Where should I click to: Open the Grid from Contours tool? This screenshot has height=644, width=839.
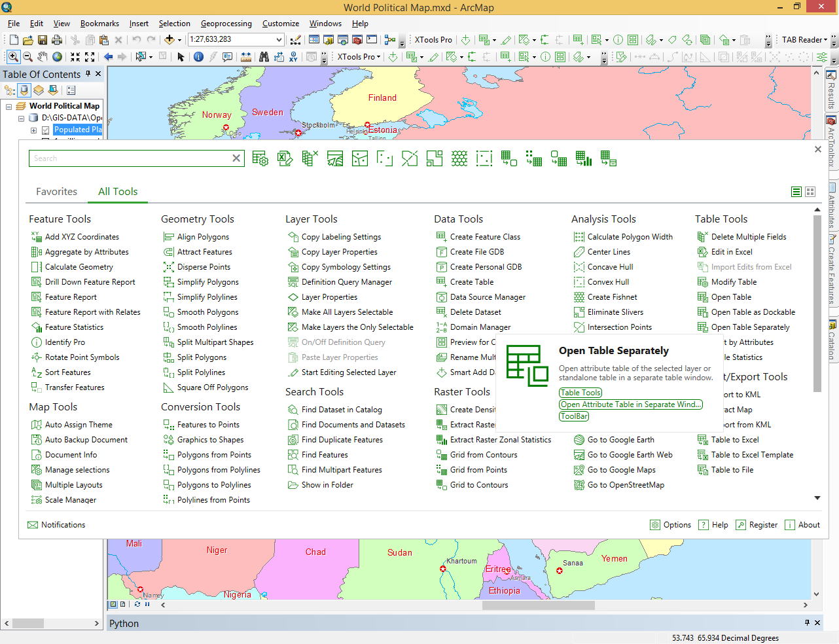click(476, 455)
